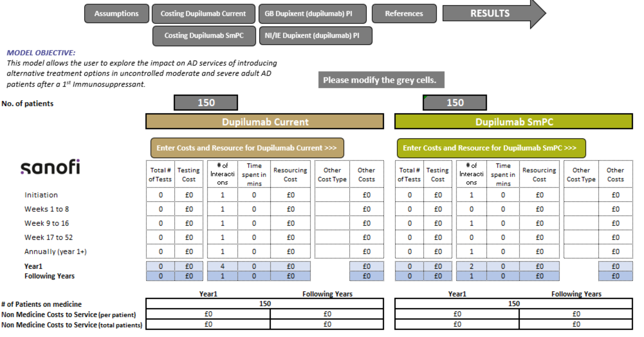Viewport: 644px width, 337px height.
Task: Select Dupilumab Current Week 17 to 52 Testing Cost
Action: (x=189, y=237)
